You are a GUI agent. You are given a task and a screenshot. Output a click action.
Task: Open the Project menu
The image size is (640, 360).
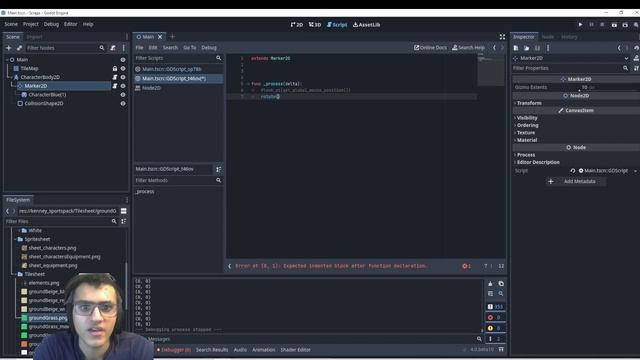(31, 24)
